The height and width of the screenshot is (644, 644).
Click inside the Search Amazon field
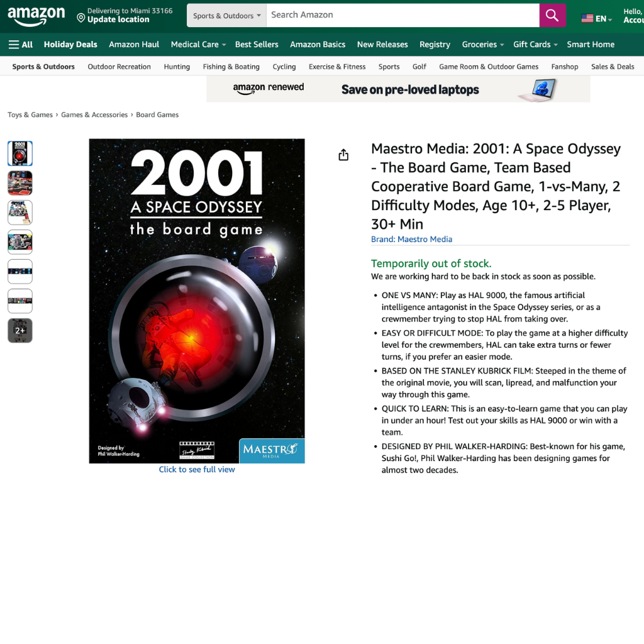402,15
